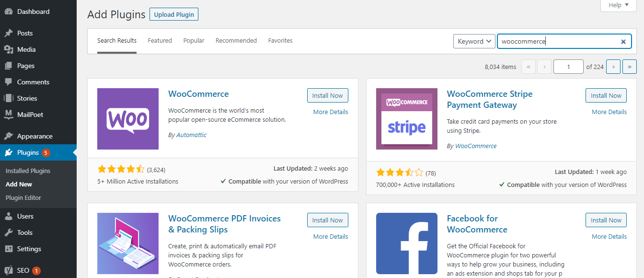Click the Yoast SEO icon
The image size is (644, 278).
point(9,270)
